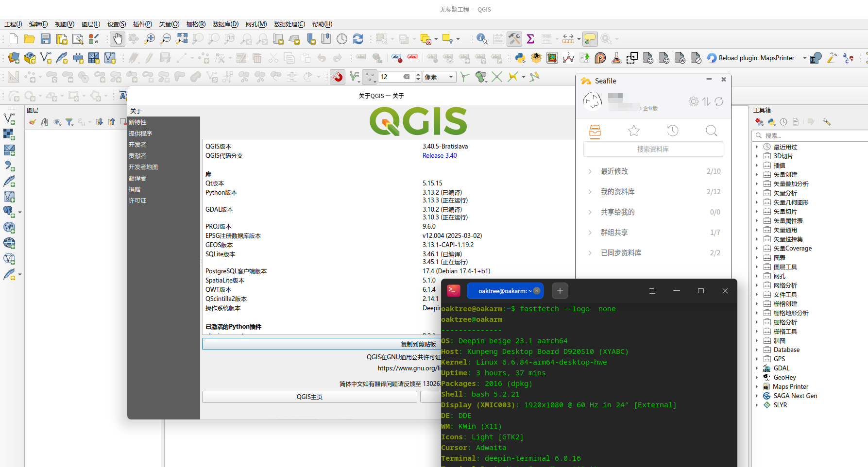Viewport: 868px width, 467px height.
Task: Select 许可证 in the About sidebar
Action: [137, 200]
